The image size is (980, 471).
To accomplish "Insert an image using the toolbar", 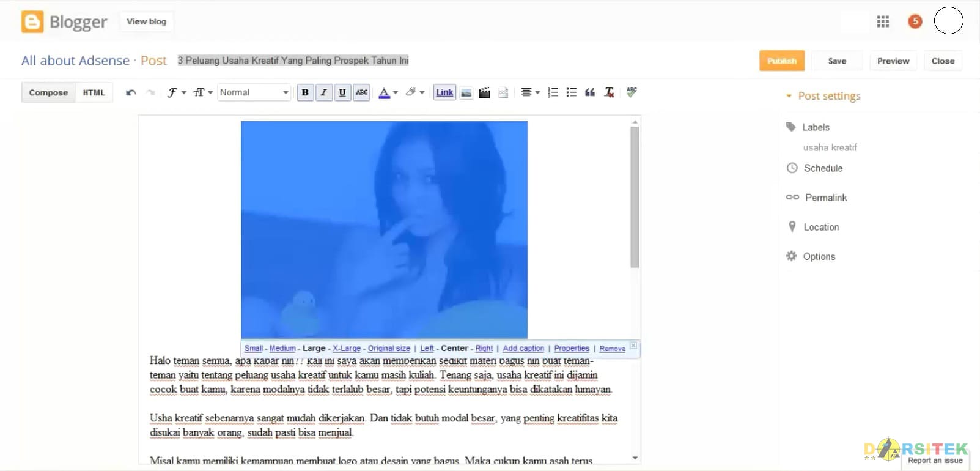I will (466, 93).
